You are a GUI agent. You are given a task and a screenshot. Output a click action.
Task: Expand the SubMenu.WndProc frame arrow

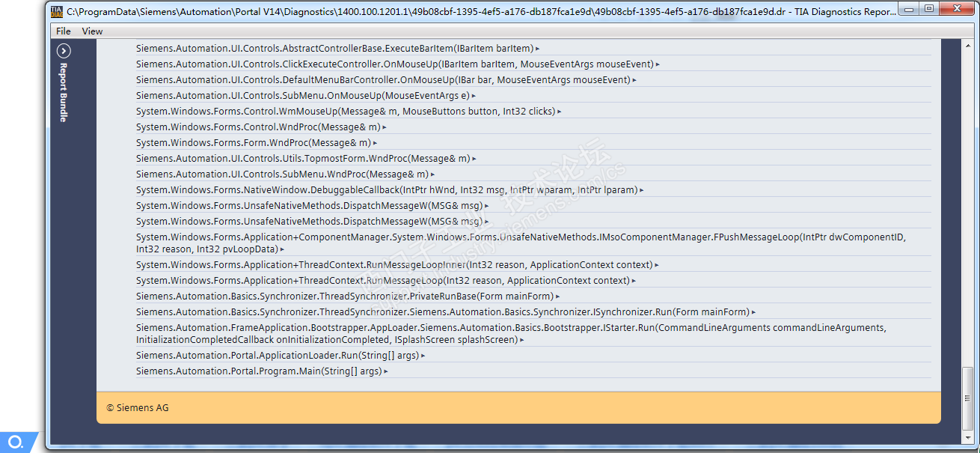[432, 174]
